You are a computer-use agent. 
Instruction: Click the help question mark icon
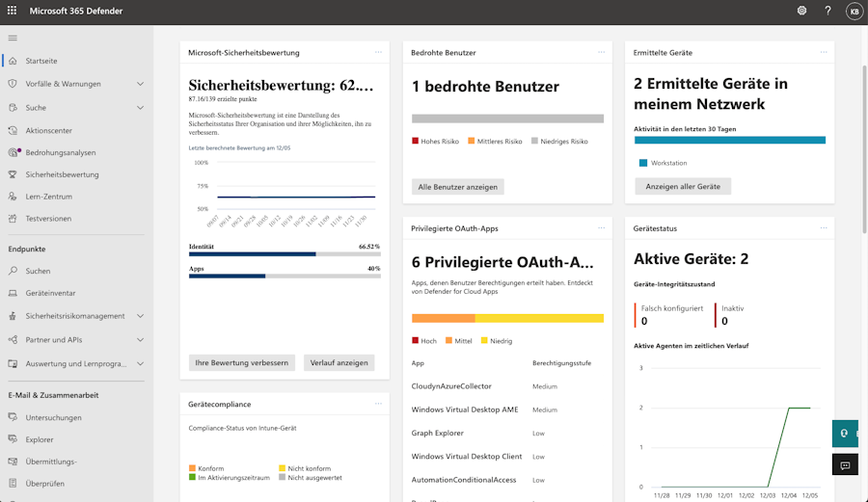click(827, 11)
